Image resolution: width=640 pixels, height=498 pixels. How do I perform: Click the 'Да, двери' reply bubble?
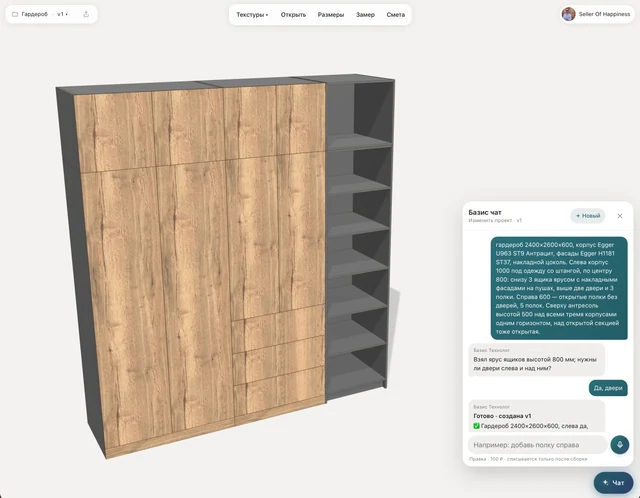(608, 388)
